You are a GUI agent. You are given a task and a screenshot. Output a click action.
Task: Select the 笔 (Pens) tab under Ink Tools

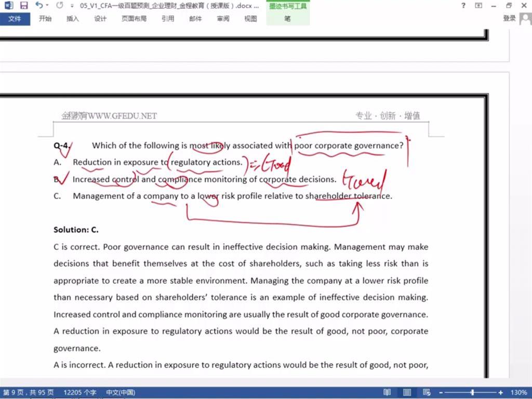[288, 19]
